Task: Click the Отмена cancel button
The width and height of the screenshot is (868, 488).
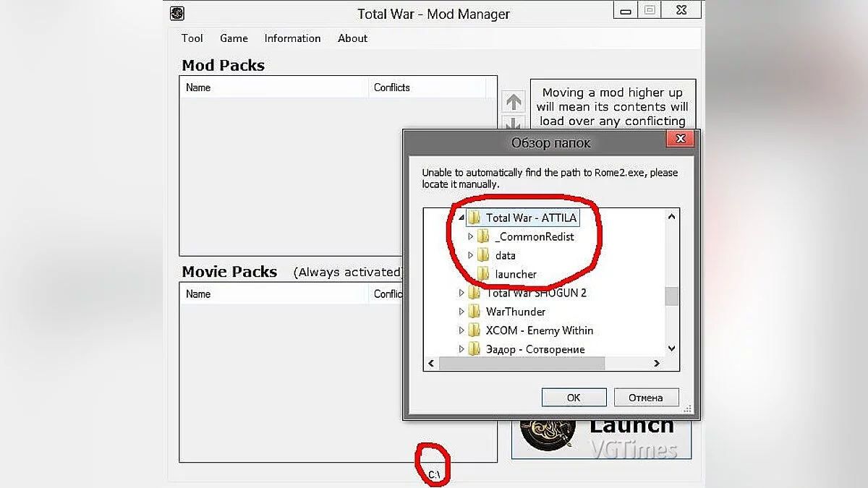Action: click(646, 397)
